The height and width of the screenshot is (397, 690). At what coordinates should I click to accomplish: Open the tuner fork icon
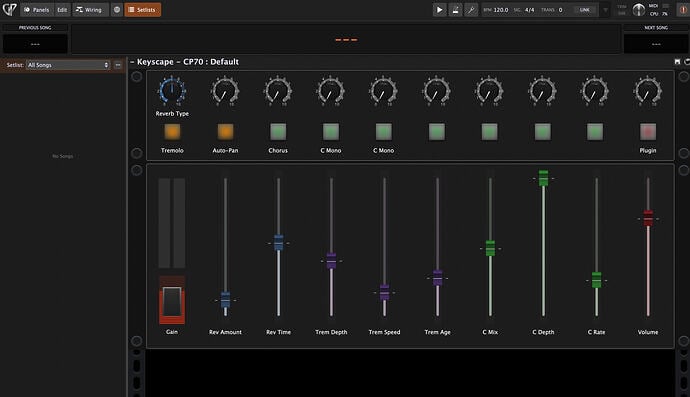pos(471,10)
